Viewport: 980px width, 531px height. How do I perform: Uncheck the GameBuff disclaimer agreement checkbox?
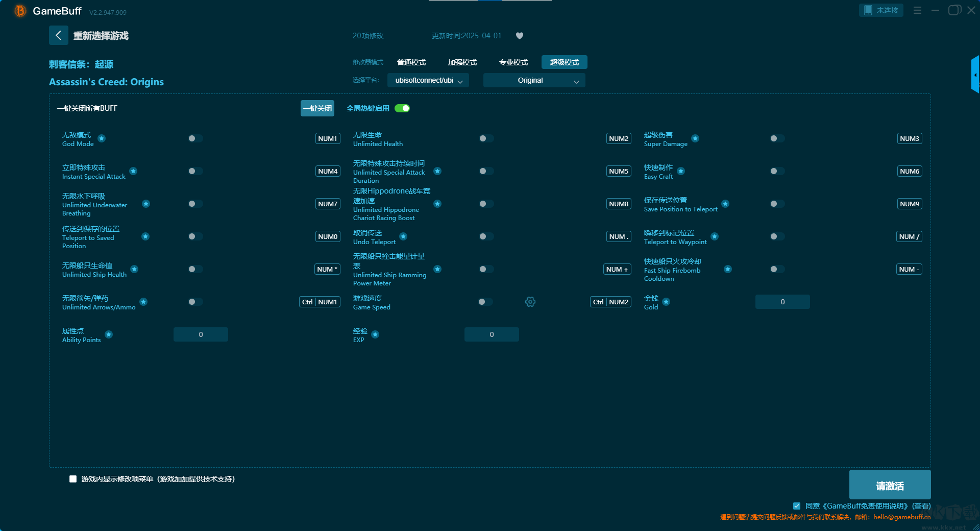tap(797, 506)
